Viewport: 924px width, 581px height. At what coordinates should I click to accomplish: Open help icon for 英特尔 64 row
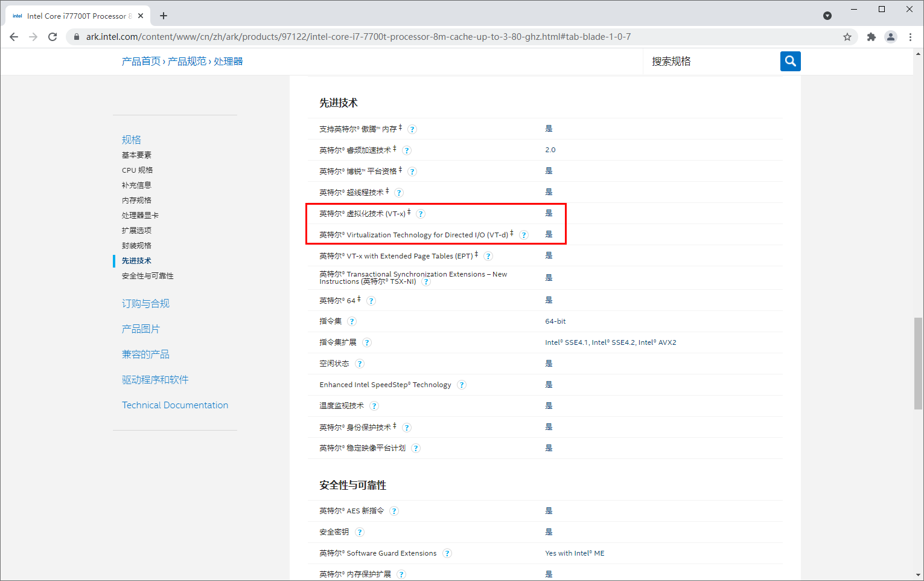coord(371,301)
